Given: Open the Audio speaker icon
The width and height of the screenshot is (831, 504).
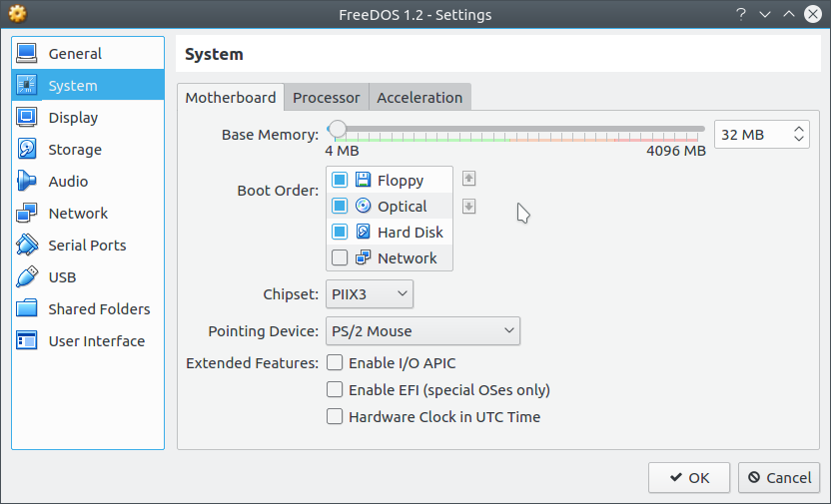Looking at the screenshot, I should click(27, 181).
